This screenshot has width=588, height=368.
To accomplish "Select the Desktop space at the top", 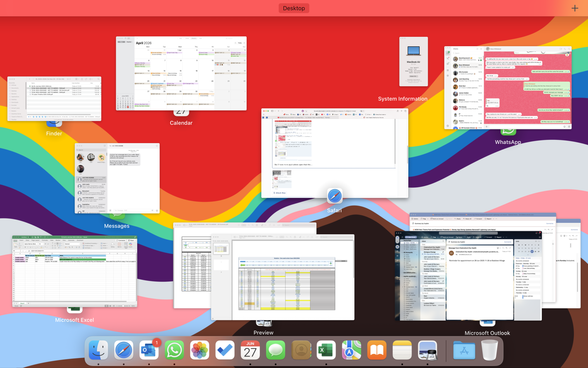I will pos(294,8).
